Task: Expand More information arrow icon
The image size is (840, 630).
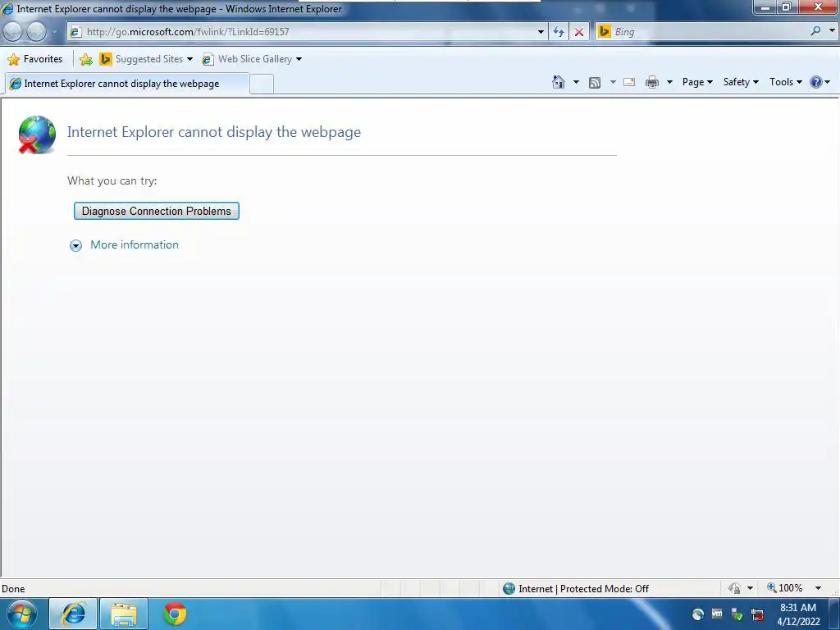Action: click(75, 245)
